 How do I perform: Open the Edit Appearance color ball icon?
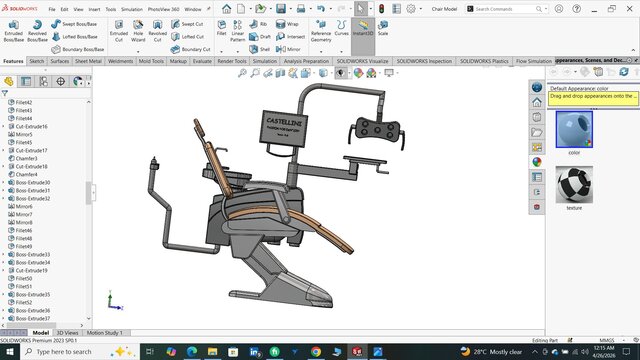[358, 73]
